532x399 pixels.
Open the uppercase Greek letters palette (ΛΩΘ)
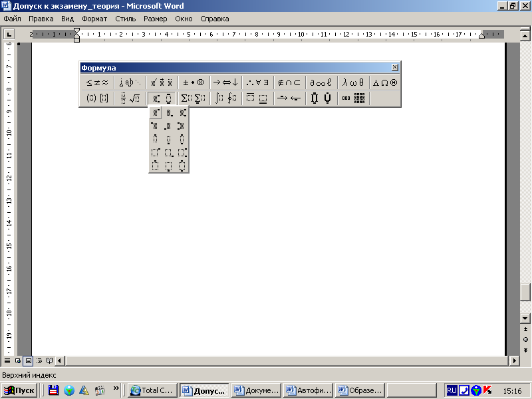tap(385, 82)
